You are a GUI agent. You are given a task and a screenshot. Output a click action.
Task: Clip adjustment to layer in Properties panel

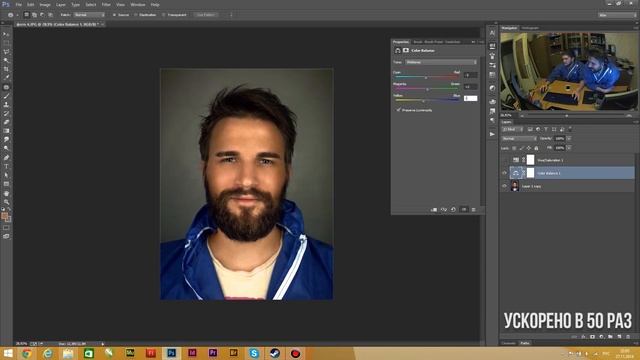point(434,209)
